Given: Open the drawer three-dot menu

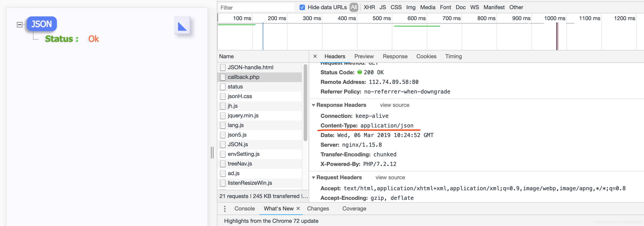Looking at the screenshot, I should tap(225, 209).
